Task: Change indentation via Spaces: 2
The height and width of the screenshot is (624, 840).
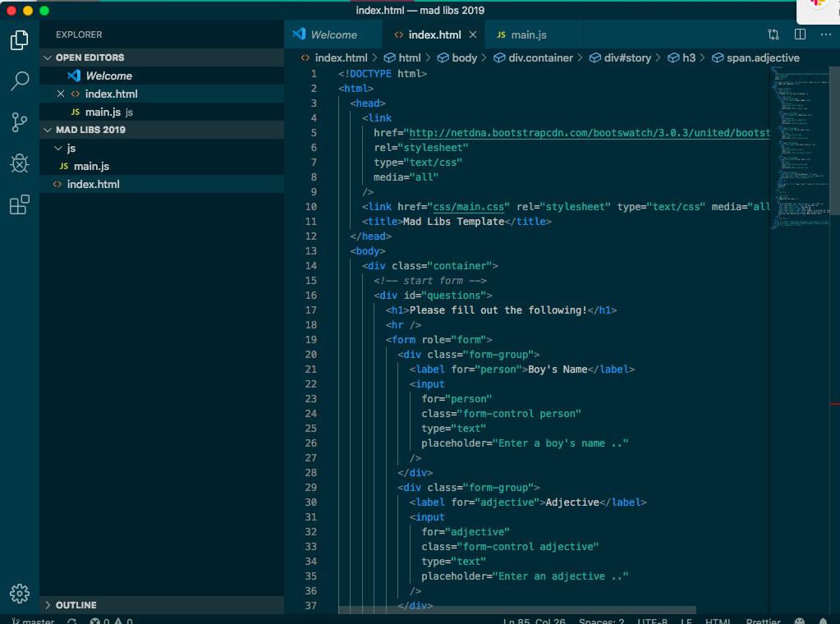Action: coord(602,621)
